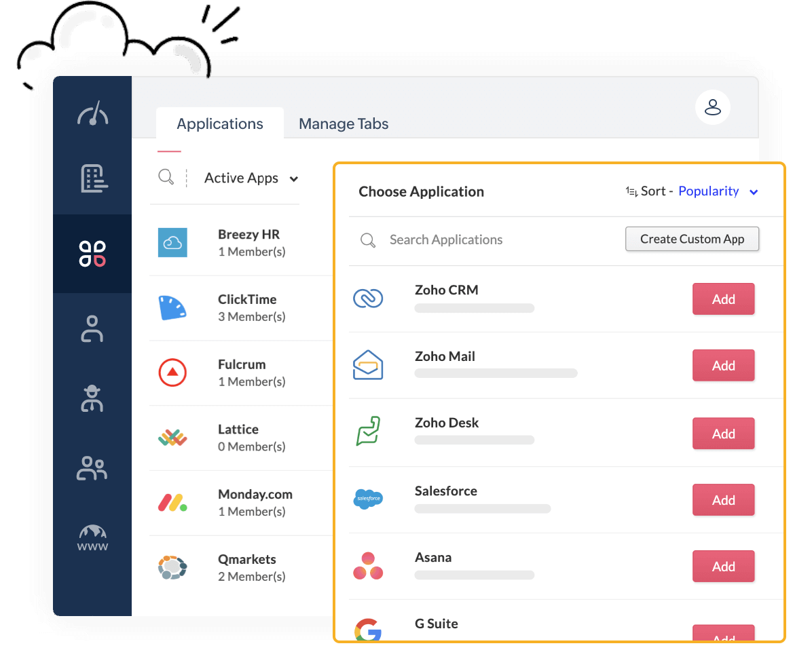This screenshot has width=812, height=669.
Task: Switch to the Manage Tabs tab
Action: 344,123
